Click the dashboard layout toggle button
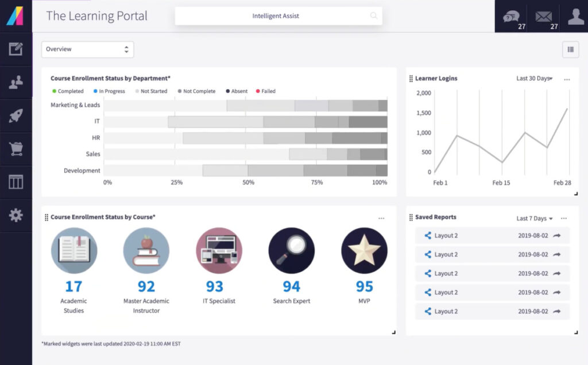Screen dimensions: 588x365 570,49
